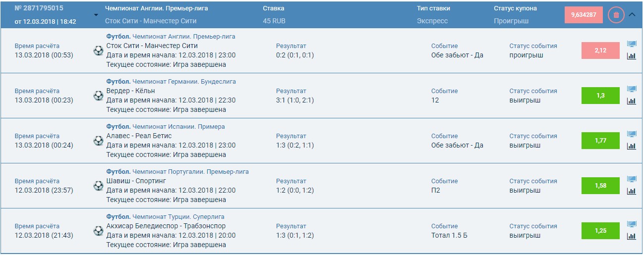Select the Алавес - Реал Бетис match title
Viewport: 644px width, 256px height.
[x=139, y=136]
